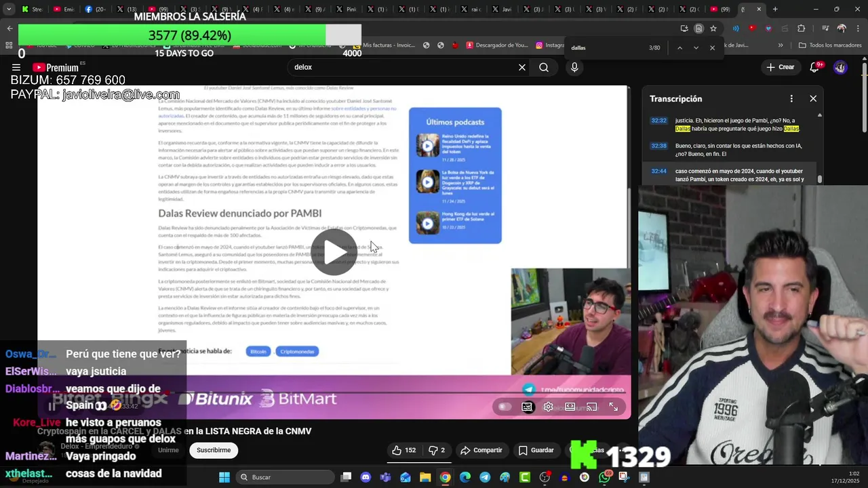
Task: Open the YouTube hamburger guide menu
Action: tap(16, 67)
